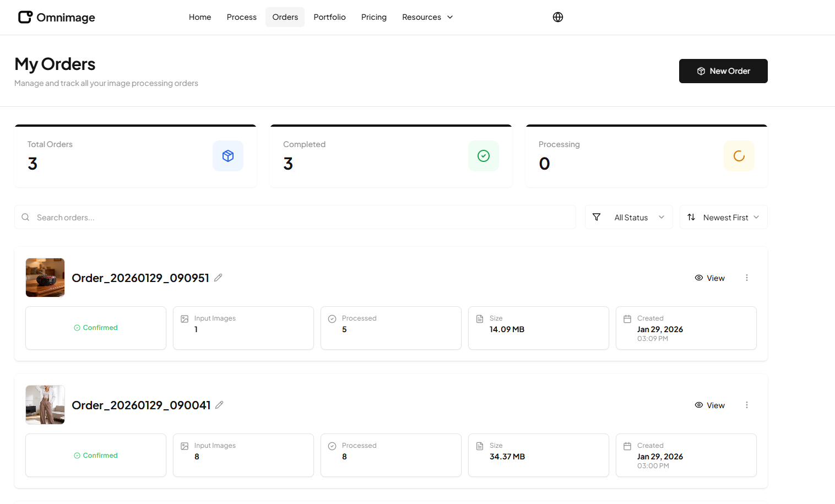Viewport: 835px width, 504px height.
Task: Click the thumbnail of Order_20260129_090041
Action: tap(45, 405)
